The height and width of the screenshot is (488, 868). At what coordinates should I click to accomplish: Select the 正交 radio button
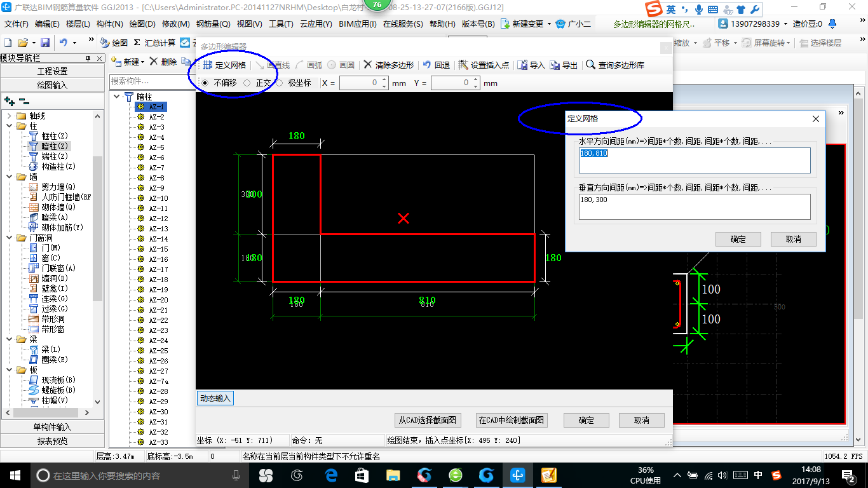(247, 83)
